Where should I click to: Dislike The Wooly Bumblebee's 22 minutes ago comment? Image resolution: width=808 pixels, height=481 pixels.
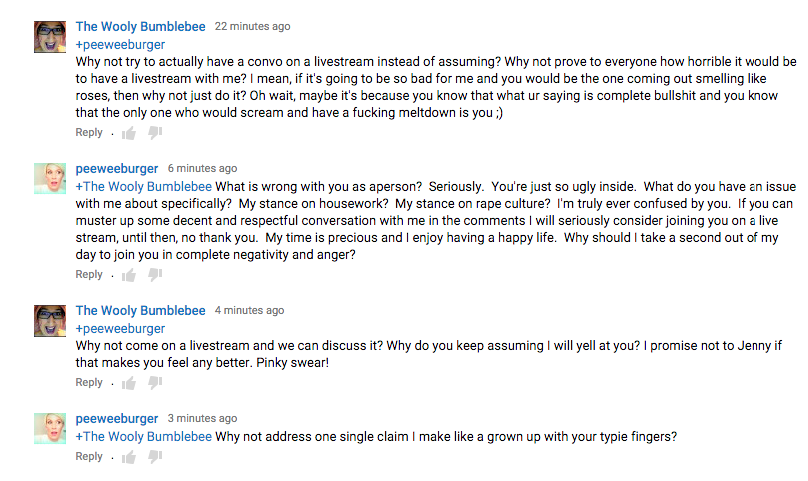155,133
